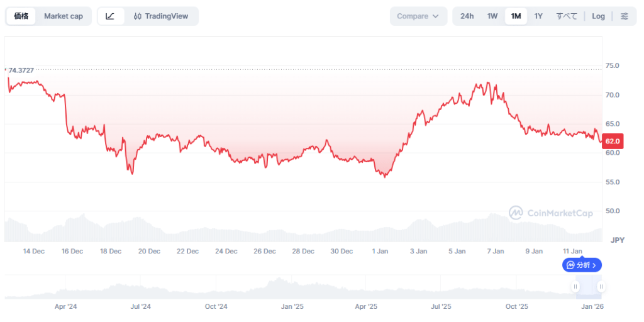
Task: Click the JPY currency label
Action: (616, 240)
